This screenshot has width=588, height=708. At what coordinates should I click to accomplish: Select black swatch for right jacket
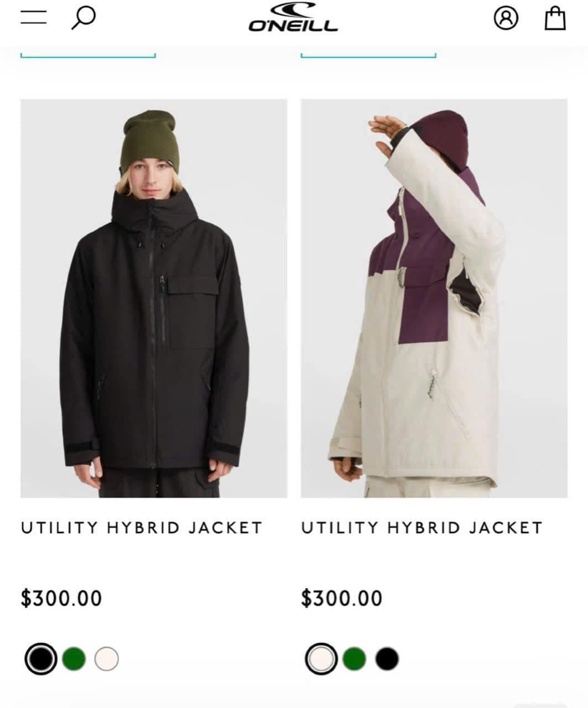click(x=387, y=659)
